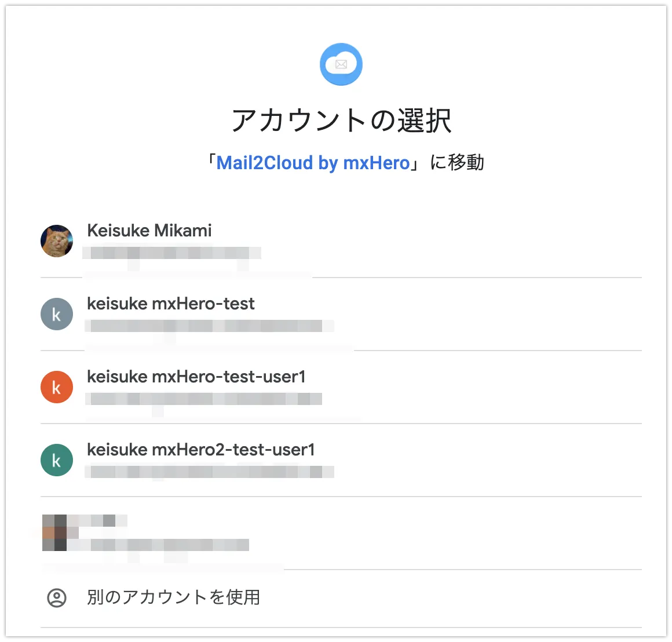Choose the Keisuke Mikami account name

[x=149, y=231]
